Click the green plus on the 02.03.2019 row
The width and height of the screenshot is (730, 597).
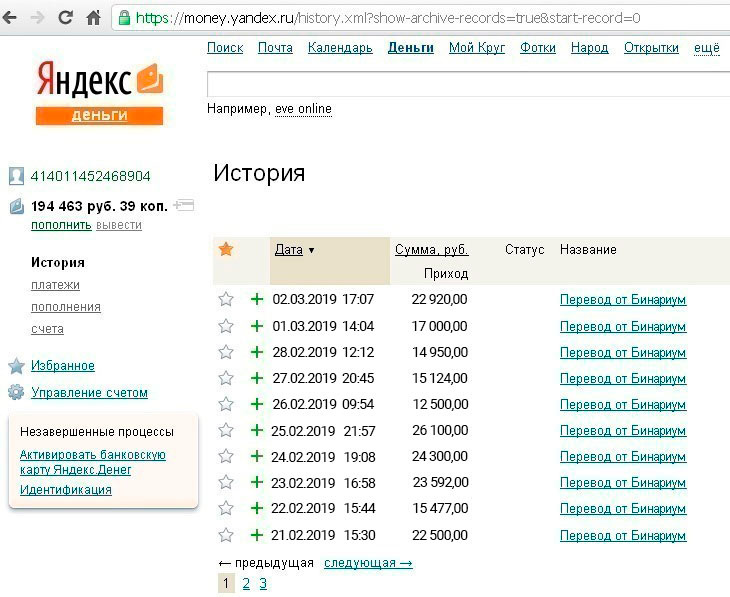point(257,299)
